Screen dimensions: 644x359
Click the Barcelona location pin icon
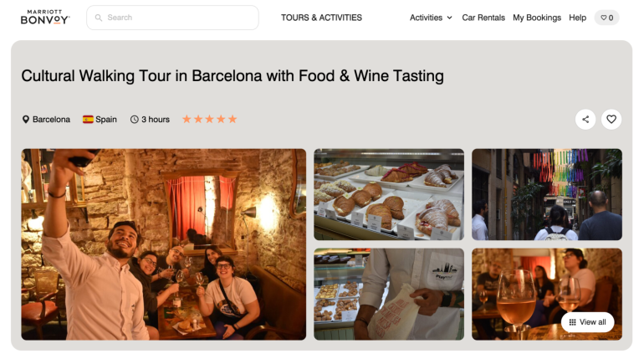tap(26, 120)
